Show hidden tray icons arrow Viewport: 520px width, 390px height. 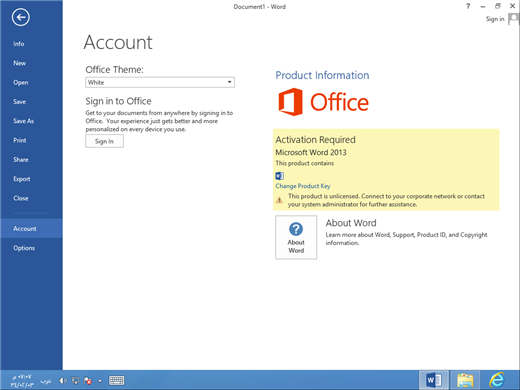[x=100, y=380]
